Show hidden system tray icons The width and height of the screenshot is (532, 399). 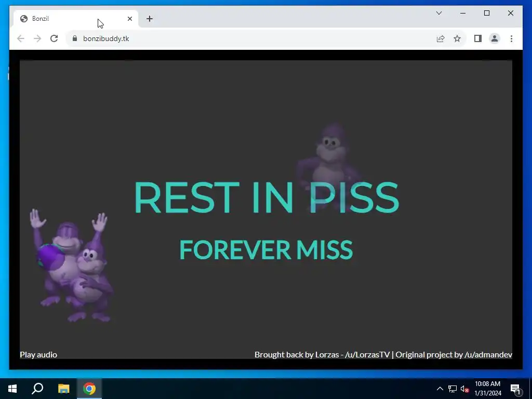tap(440, 389)
